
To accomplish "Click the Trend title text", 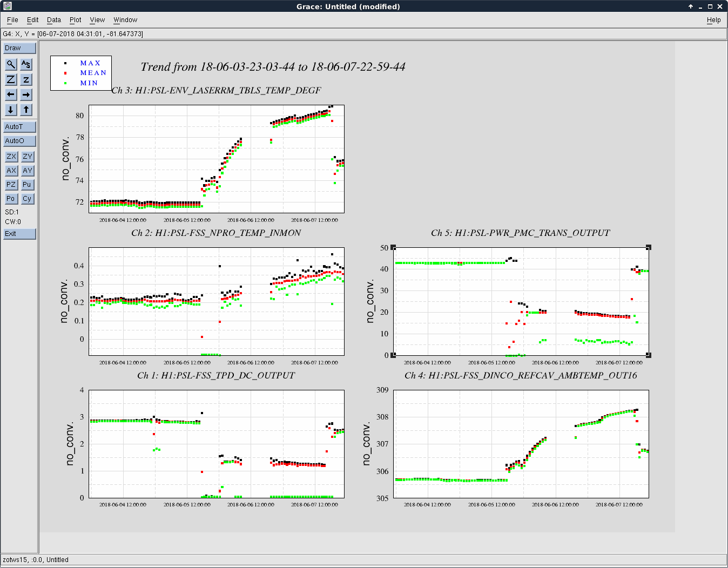I will tap(273, 67).
